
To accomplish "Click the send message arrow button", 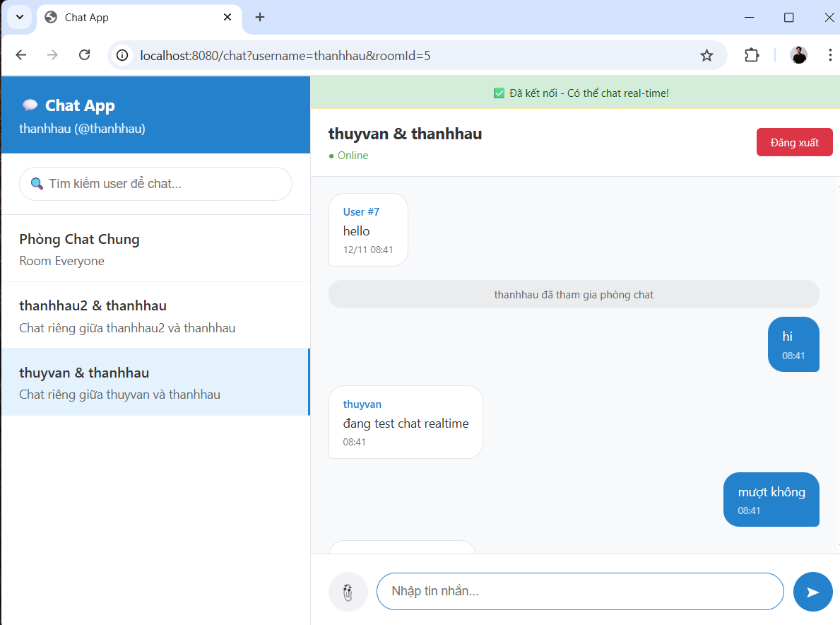I will 812,592.
